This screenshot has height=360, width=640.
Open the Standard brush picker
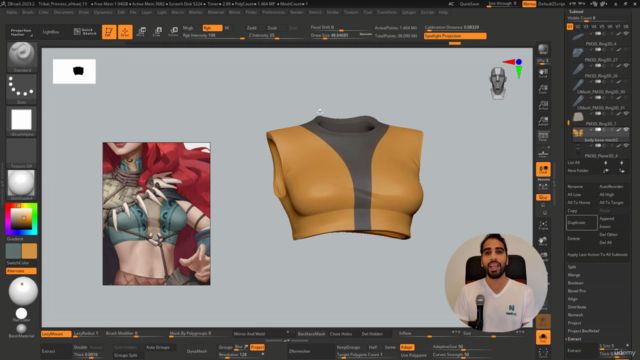click(22, 57)
